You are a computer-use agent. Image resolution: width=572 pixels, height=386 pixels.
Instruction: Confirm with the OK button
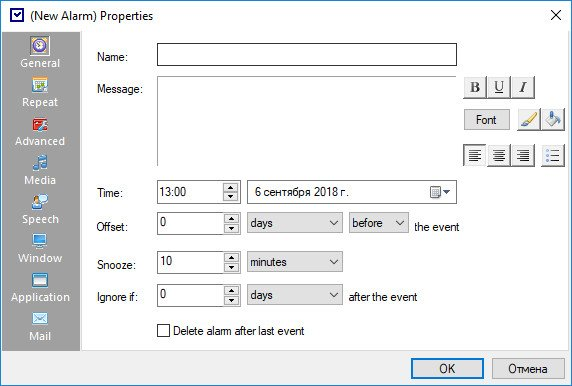447,368
